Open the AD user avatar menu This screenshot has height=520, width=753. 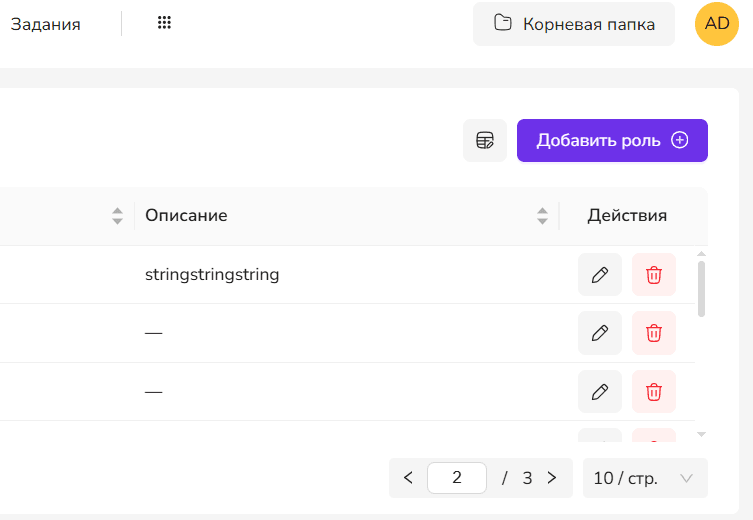tap(717, 24)
